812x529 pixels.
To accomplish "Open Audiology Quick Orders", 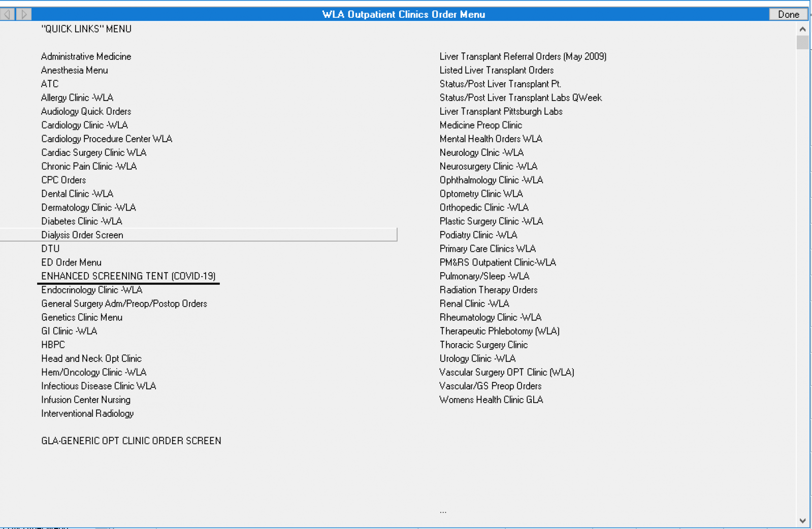I will [x=86, y=112].
